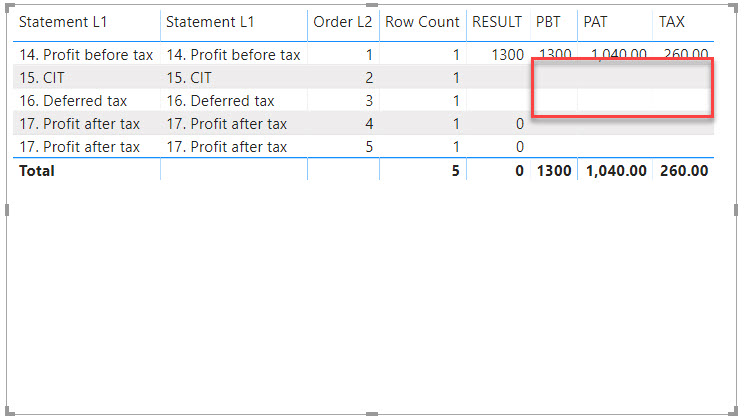Click the Statement L1 header beside Order L2
The image size is (744, 420).
(x=210, y=22)
